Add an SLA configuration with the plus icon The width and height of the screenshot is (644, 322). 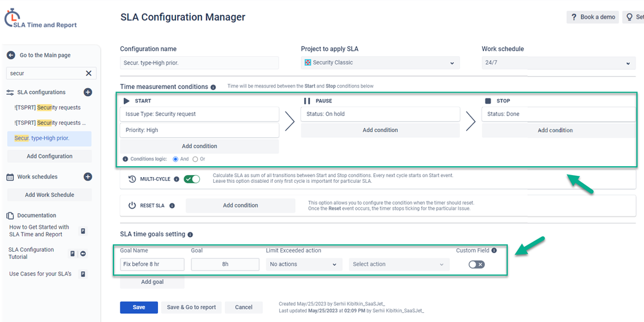[88, 92]
